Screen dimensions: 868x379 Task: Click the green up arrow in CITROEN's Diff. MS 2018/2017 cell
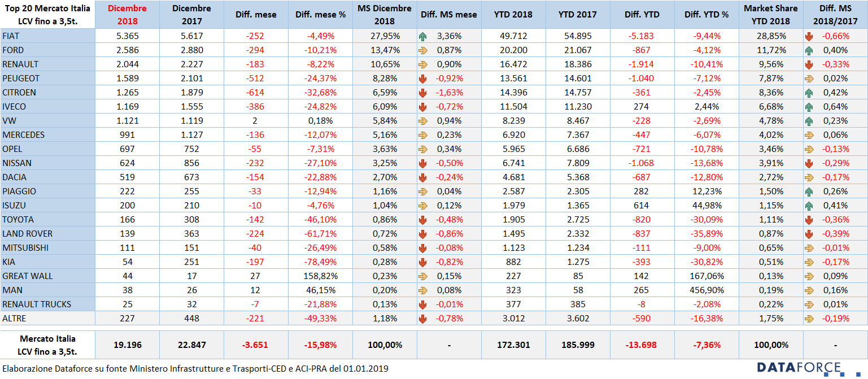(x=809, y=93)
